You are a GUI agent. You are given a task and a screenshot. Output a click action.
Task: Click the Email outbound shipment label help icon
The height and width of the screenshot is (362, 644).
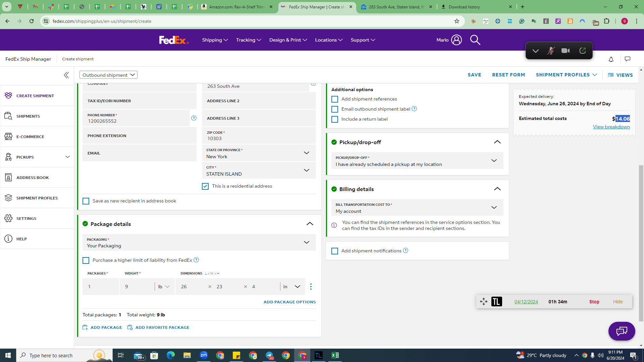(414, 109)
